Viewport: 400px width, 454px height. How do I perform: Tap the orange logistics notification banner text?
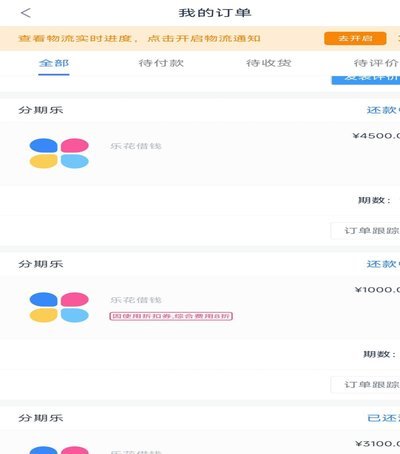pyautogui.click(x=139, y=38)
